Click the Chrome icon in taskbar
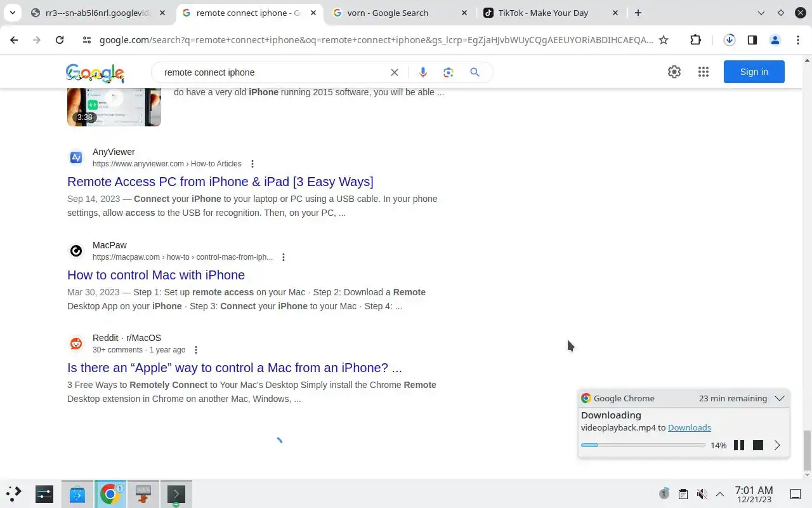This screenshot has width=812, height=508. 110,494
